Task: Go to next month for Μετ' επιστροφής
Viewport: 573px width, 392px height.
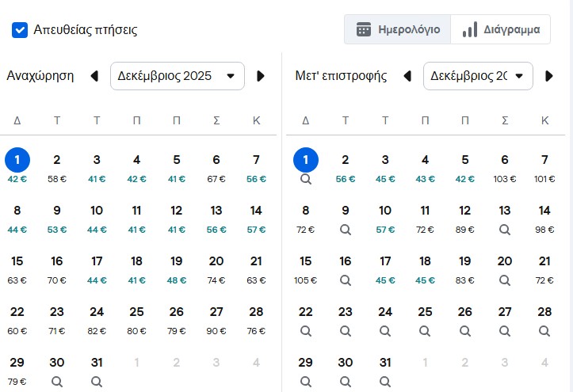Action: [x=548, y=76]
